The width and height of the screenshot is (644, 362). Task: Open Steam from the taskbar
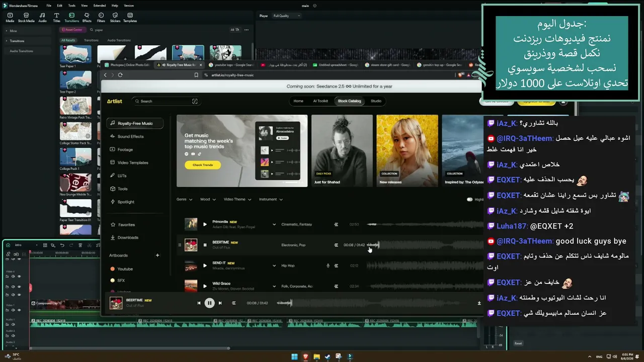tap(328, 357)
